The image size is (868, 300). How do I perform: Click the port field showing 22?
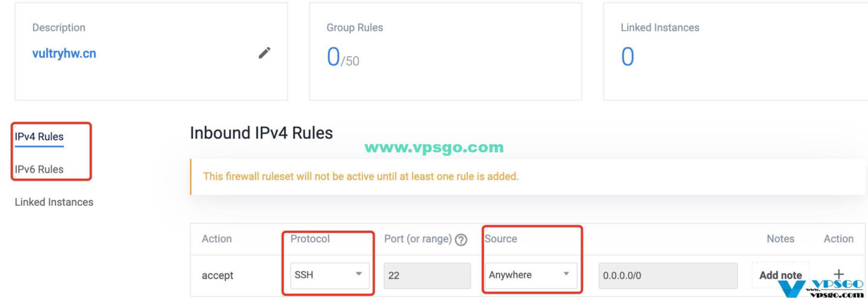click(x=427, y=275)
